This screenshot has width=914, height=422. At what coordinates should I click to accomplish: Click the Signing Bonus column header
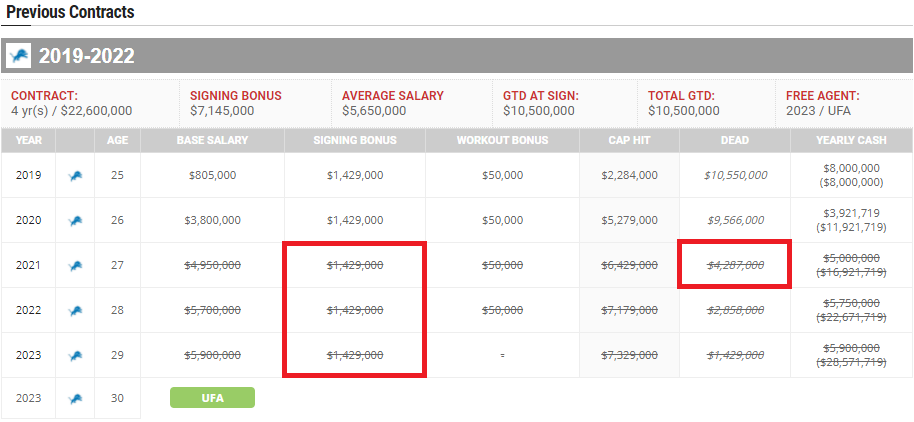click(x=355, y=141)
